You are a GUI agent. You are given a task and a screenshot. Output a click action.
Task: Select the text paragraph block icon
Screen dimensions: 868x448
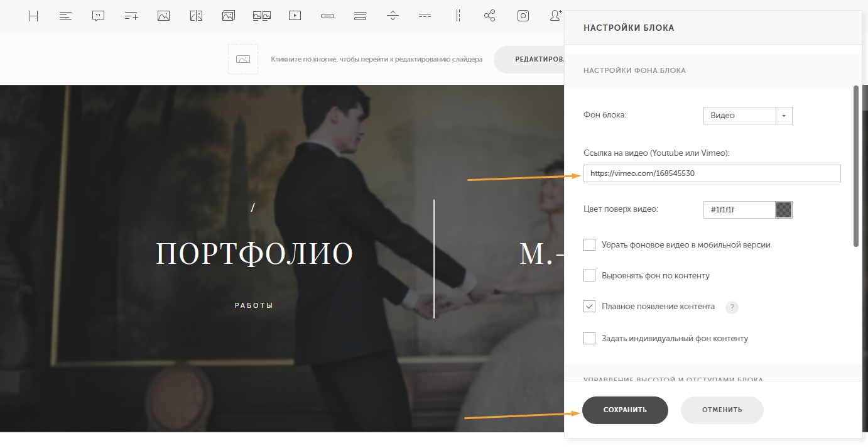click(x=65, y=16)
